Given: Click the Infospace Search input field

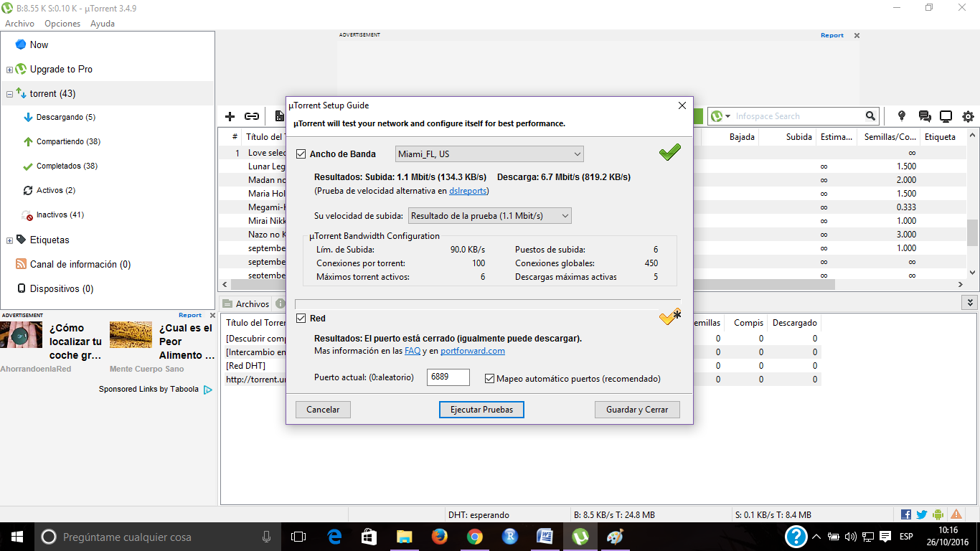Looking at the screenshot, I should (798, 116).
